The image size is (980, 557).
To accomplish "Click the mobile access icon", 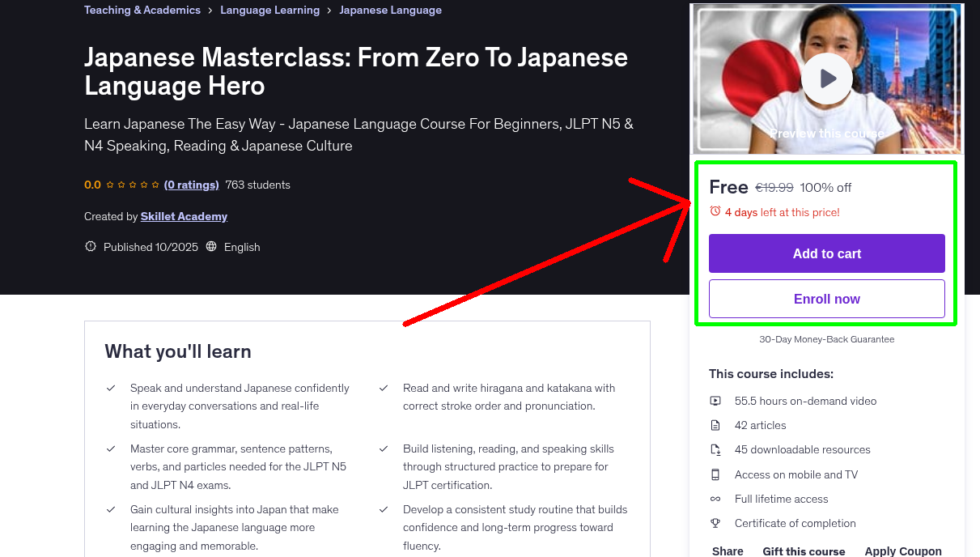I will pos(715,474).
